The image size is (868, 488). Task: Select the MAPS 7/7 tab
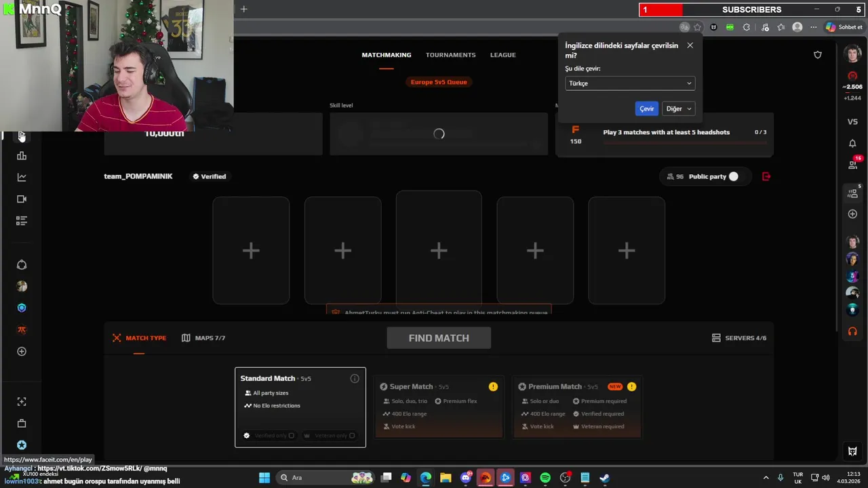click(203, 338)
